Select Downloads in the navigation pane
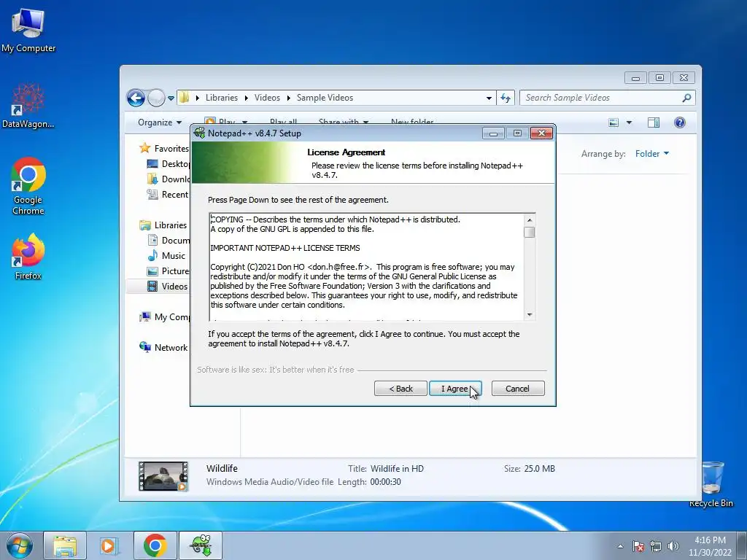The image size is (747, 560). 169,179
